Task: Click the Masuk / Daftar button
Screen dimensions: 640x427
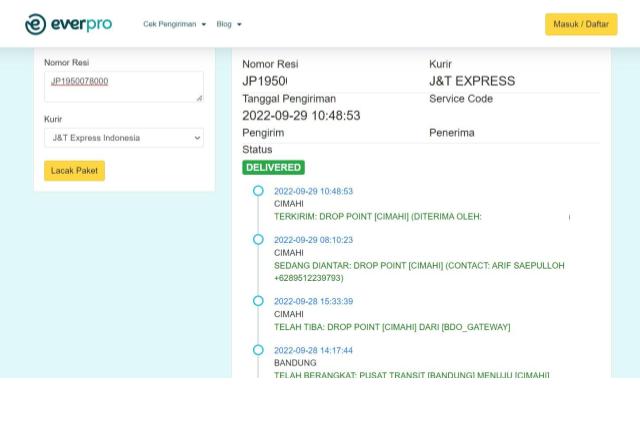Action: click(581, 24)
